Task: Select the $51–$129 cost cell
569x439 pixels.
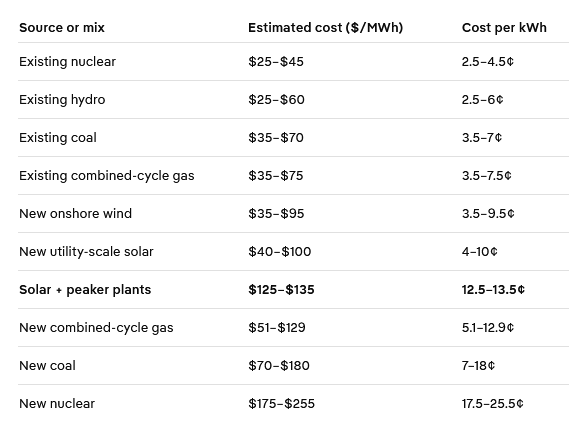Action: click(277, 328)
